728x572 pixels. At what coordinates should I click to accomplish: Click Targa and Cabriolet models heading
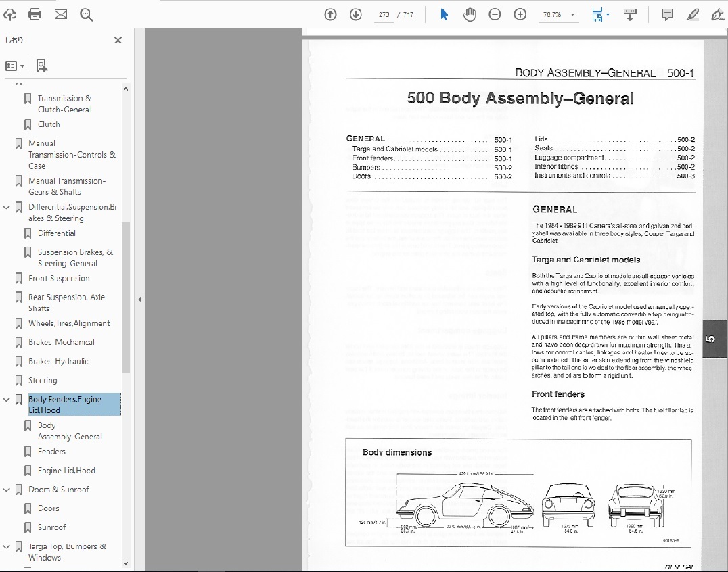coord(586,260)
